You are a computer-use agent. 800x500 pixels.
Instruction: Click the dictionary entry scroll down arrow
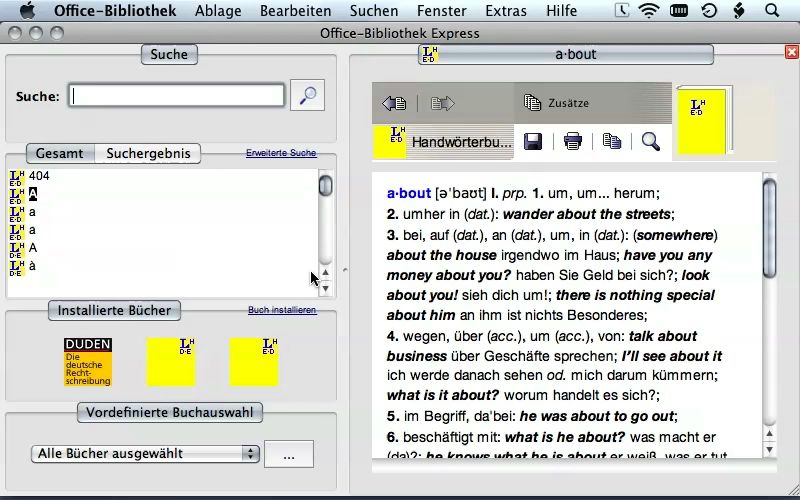tap(769, 449)
